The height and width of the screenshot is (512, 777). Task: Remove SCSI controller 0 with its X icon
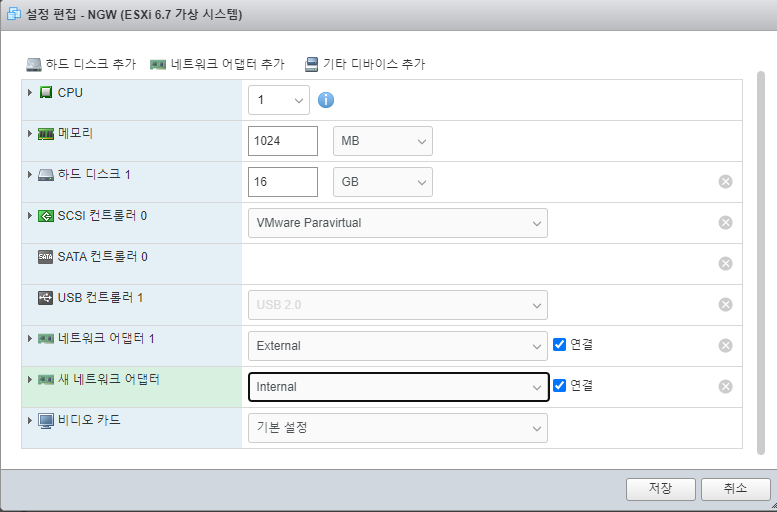[725, 223]
